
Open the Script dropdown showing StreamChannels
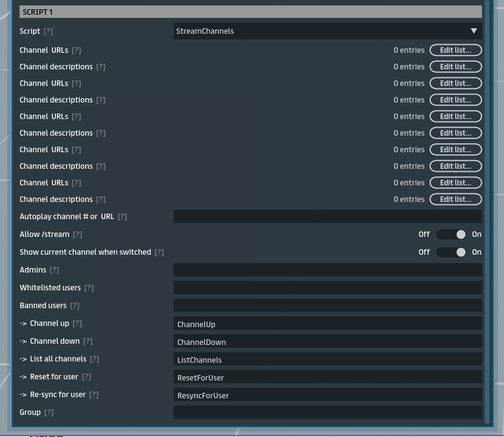328,31
